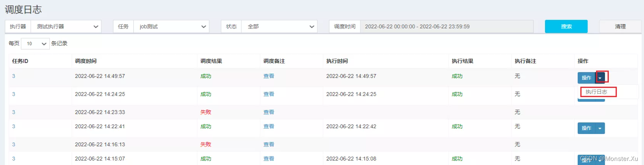644x165 pixels.
Task: Click 失败 status in the 14:23:33 row
Action: pos(206,112)
